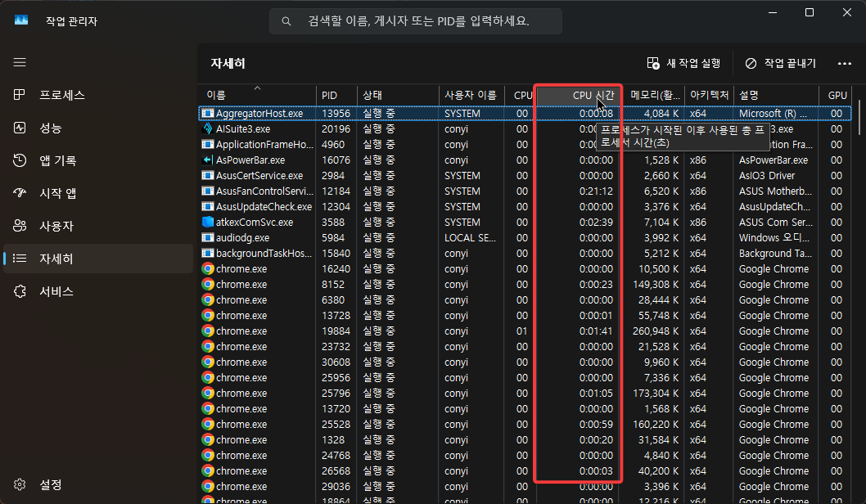Image resolution: width=866 pixels, height=504 pixels.
Task: Open the 프로세스 (Processes) page icon
Action: (x=20, y=95)
